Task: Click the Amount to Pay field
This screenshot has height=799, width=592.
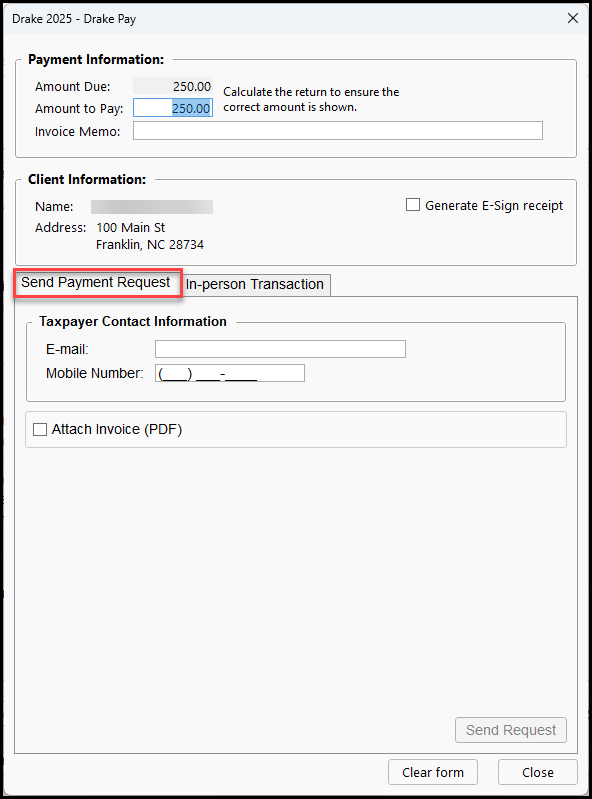Action: [173, 108]
